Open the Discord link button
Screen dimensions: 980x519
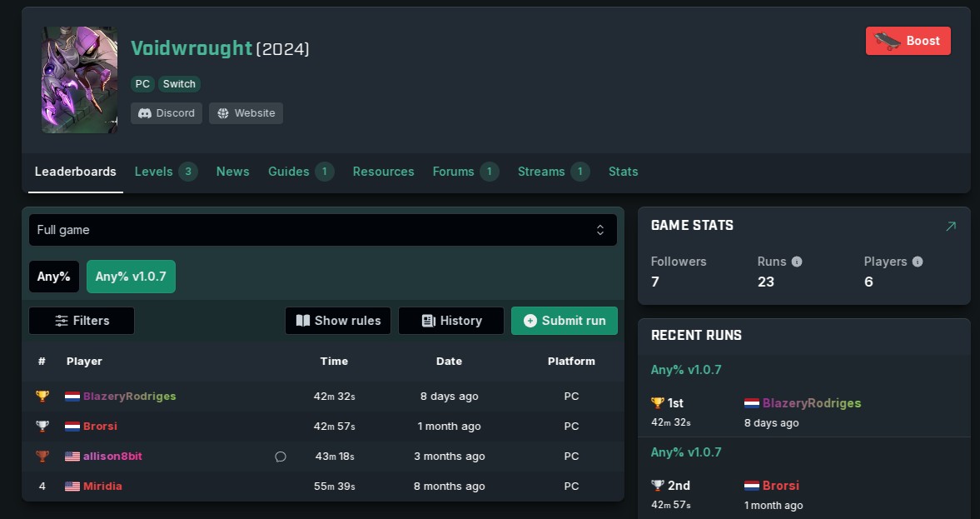(x=167, y=113)
